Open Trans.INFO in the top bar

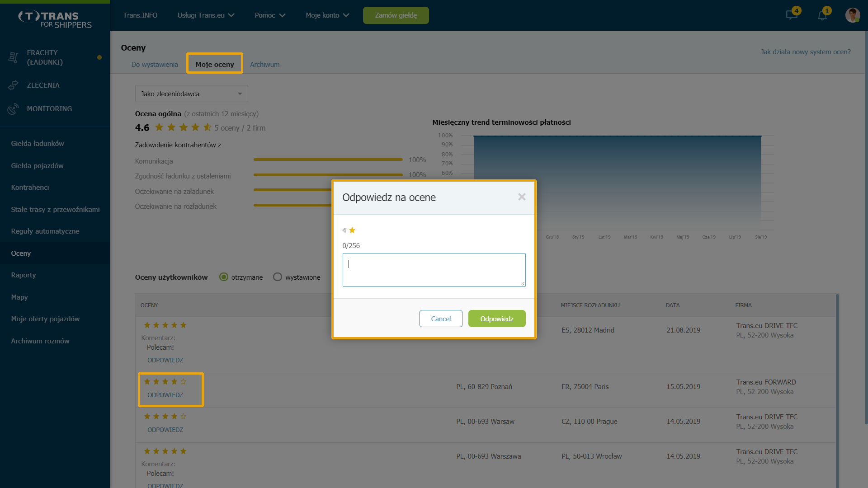tap(140, 15)
